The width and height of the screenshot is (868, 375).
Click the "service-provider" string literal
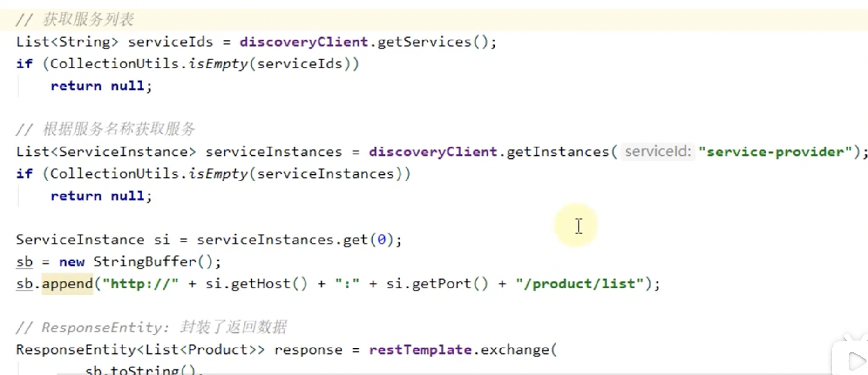(775, 152)
